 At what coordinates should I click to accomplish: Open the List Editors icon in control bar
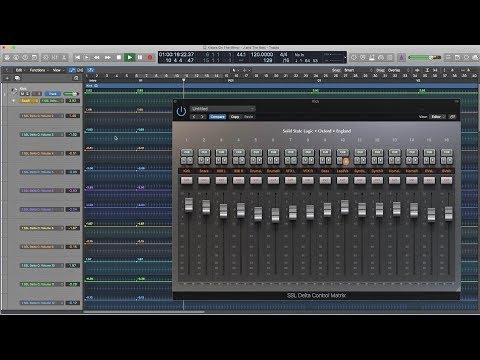point(448,57)
